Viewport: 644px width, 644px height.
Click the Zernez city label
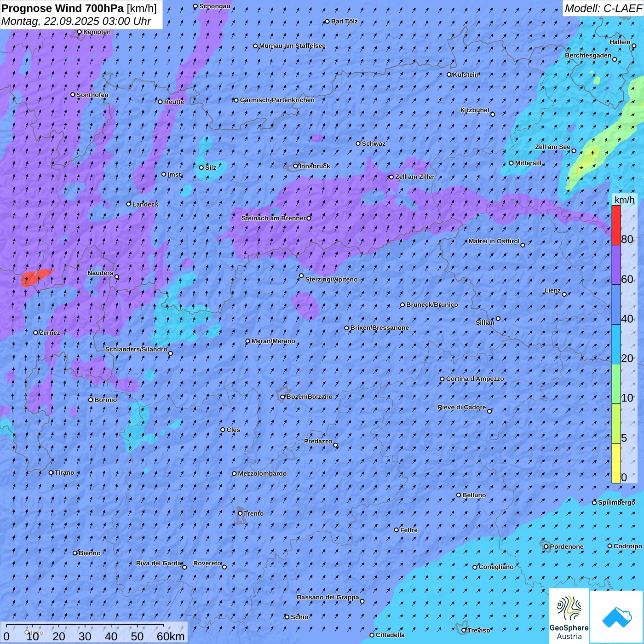coord(50,333)
